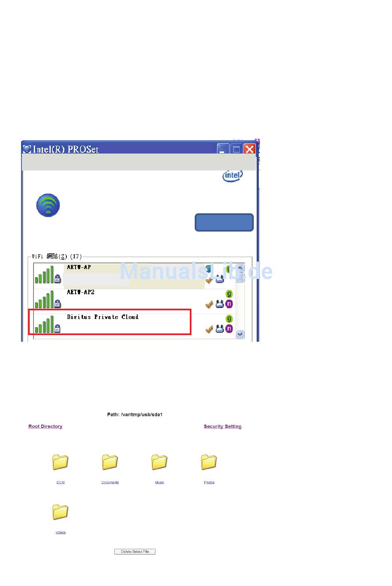Viewport: 392px width, 586px height.
Task: Click router icon in Digitus Private Cloud row
Action: coord(220,329)
